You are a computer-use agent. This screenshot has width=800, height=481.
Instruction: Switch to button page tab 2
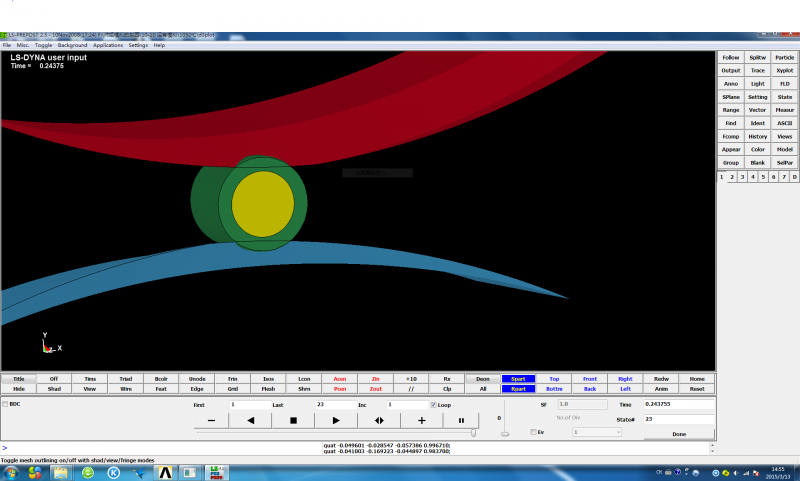point(732,176)
